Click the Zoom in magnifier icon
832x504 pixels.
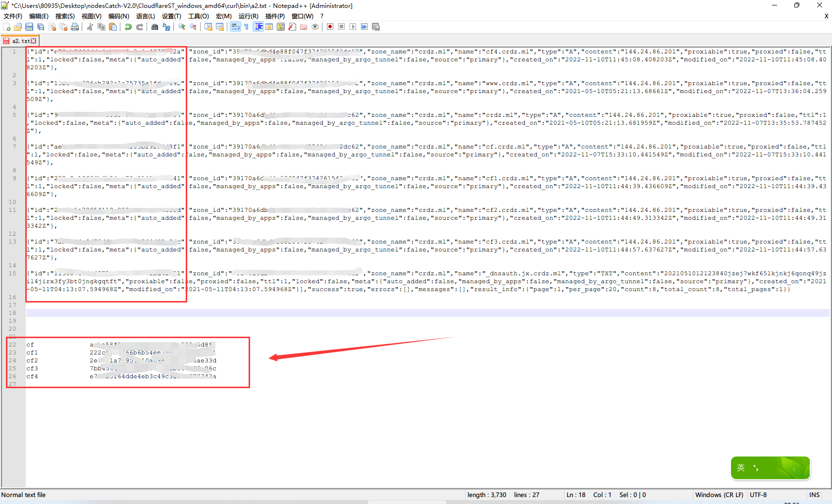(182, 27)
